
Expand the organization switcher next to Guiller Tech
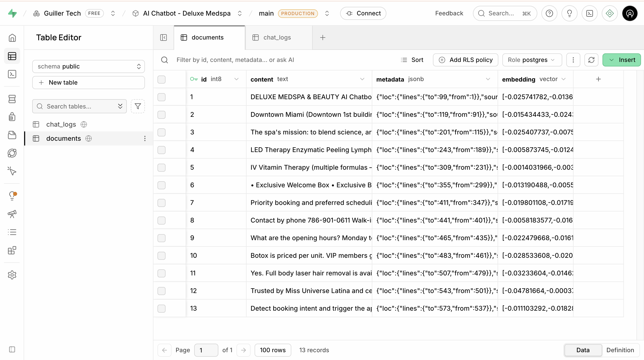[113, 13]
